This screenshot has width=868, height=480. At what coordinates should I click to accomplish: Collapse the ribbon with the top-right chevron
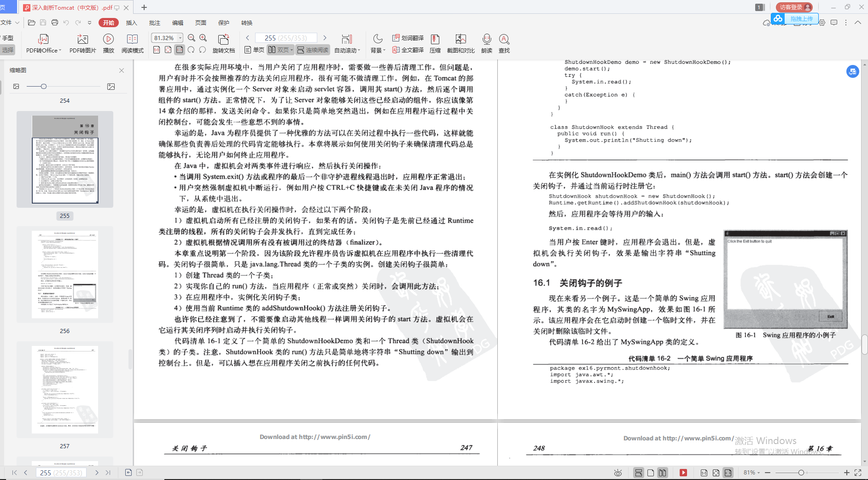(858, 23)
